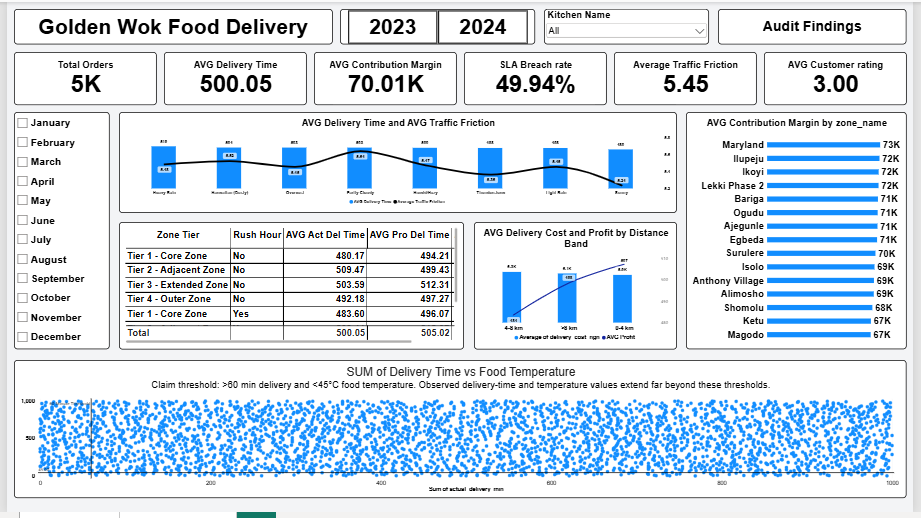Click the AVG Profit legend entry
This screenshot has height=518, width=921.
619,337
